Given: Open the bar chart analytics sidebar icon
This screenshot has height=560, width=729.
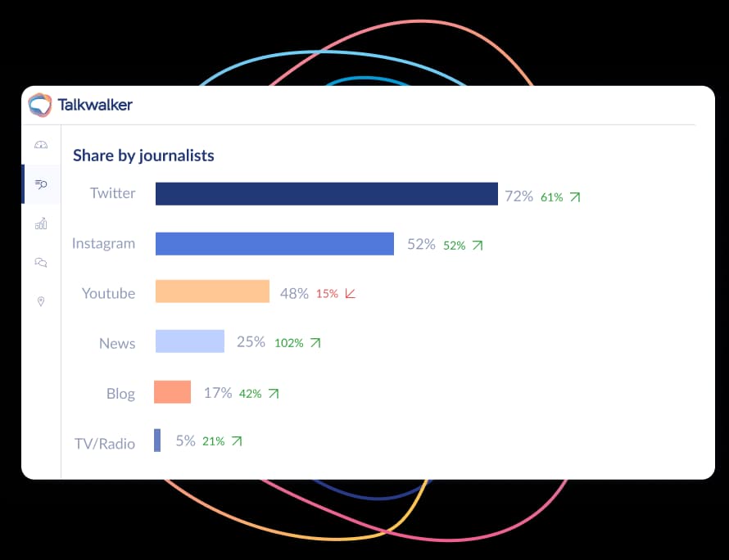Looking at the screenshot, I should click(41, 224).
